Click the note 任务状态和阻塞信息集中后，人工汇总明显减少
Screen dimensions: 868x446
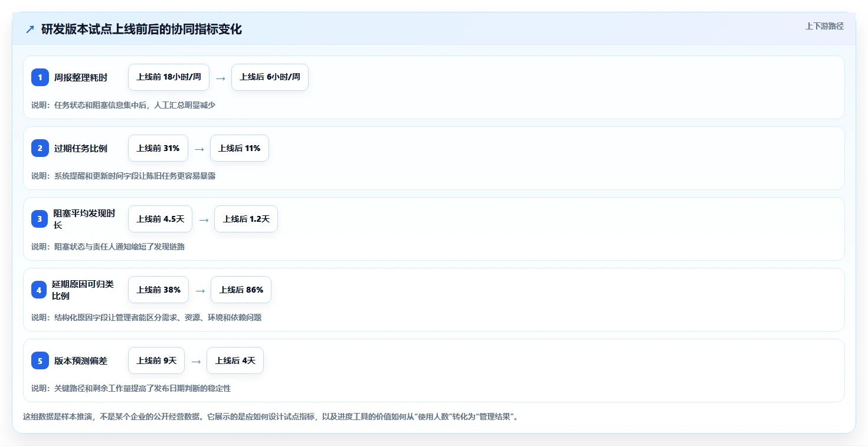coord(123,105)
